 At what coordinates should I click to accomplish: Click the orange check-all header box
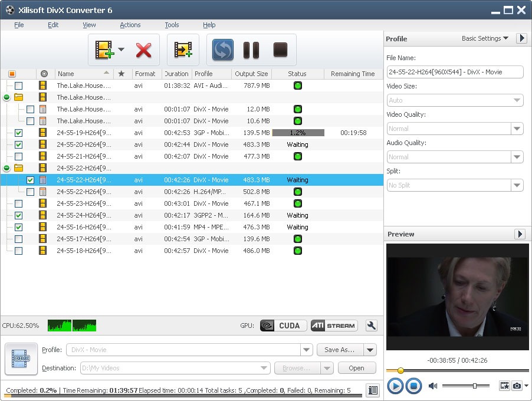pos(12,74)
